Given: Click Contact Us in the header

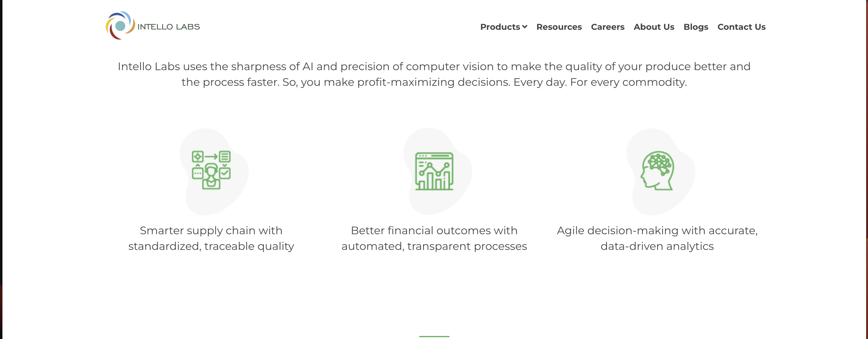Looking at the screenshot, I should (x=741, y=27).
